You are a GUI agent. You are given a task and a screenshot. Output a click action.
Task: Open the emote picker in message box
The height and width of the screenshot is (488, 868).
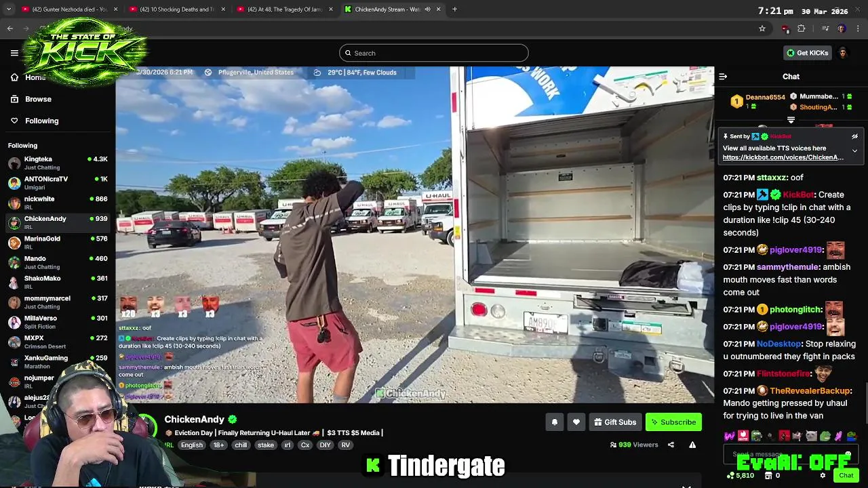click(848, 454)
